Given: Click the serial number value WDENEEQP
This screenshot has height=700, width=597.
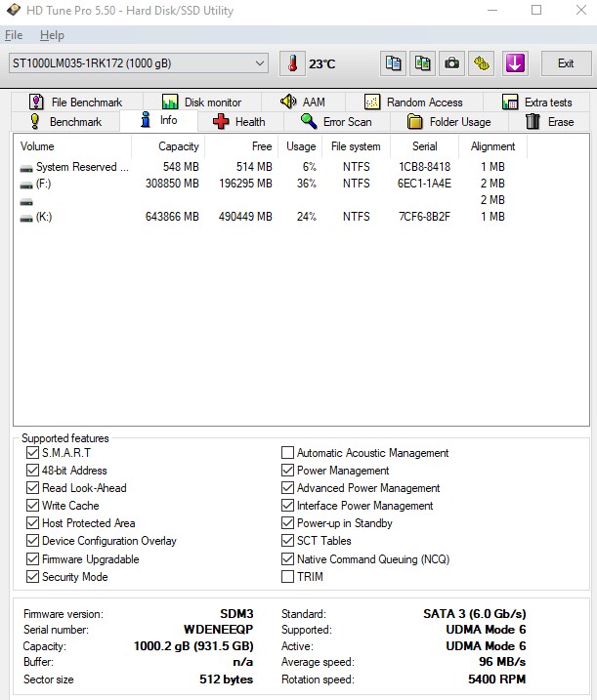Looking at the screenshot, I should tap(218, 630).
